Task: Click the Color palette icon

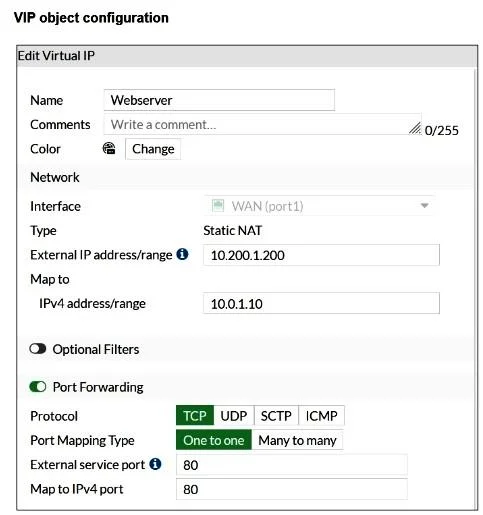Action: pyautogui.click(x=109, y=148)
